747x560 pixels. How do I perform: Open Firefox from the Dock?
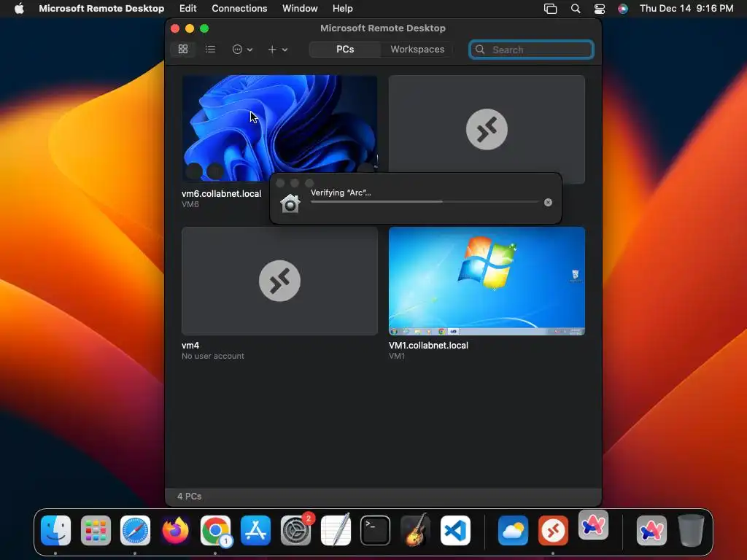pos(175,530)
